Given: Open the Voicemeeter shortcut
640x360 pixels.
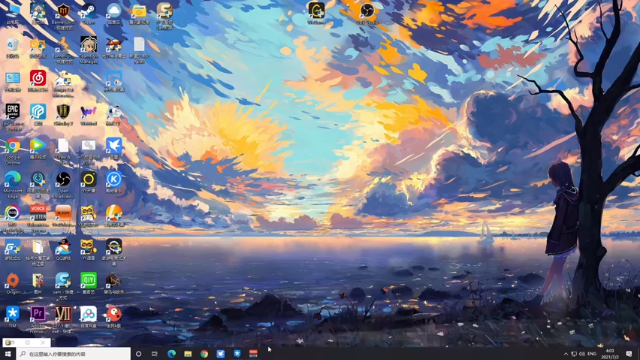Looking at the screenshot, I should click(x=38, y=218).
